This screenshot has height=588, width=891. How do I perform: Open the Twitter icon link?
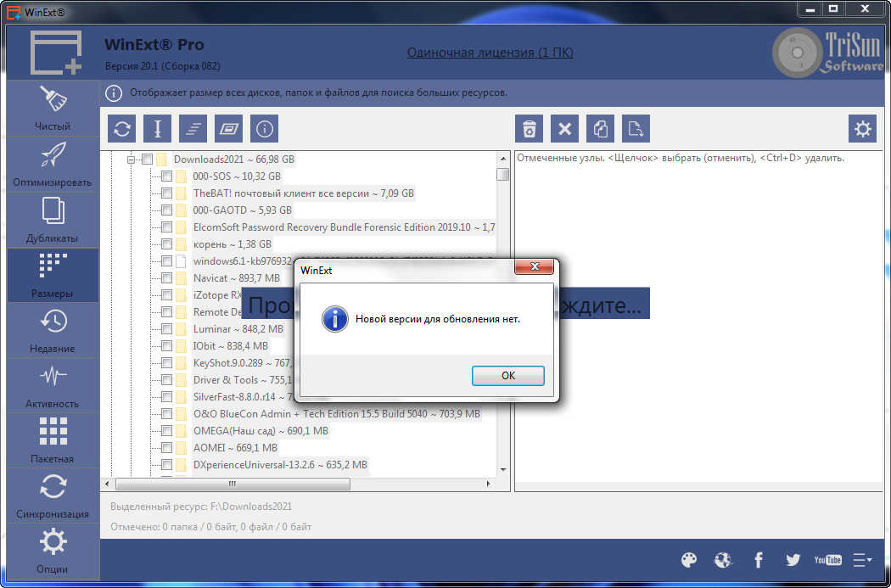pyautogui.click(x=793, y=560)
